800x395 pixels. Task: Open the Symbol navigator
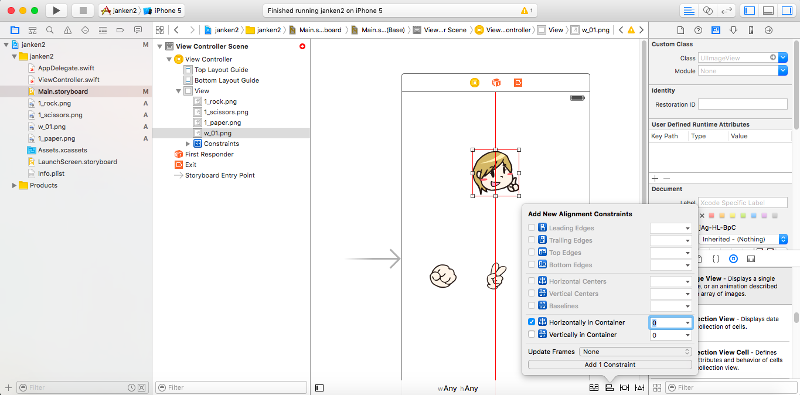pyautogui.click(x=32, y=30)
